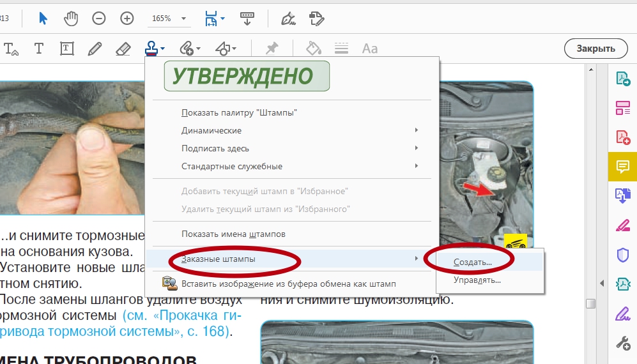Toggle the pin to keep tool selected

[272, 49]
